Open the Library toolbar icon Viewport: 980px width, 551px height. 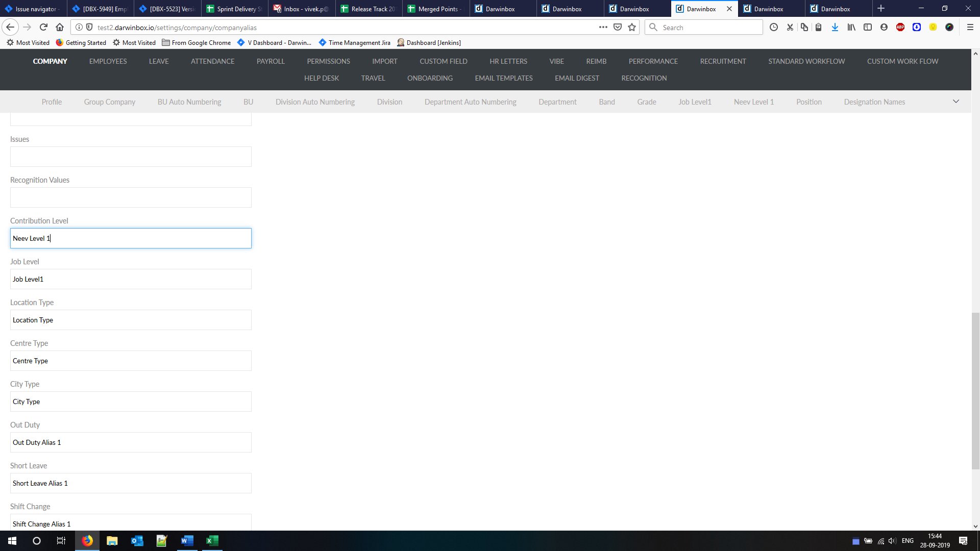pyautogui.click(x=851, y=28)
